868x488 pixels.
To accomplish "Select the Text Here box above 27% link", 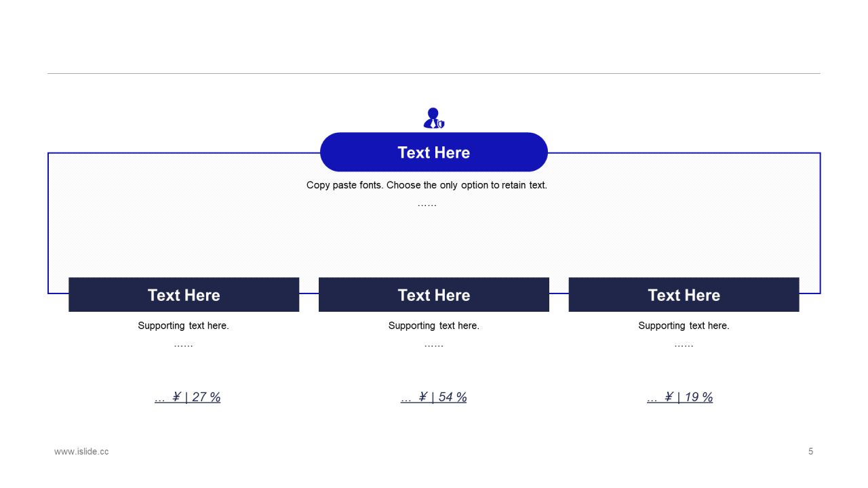I will click(x=184, y=295).
